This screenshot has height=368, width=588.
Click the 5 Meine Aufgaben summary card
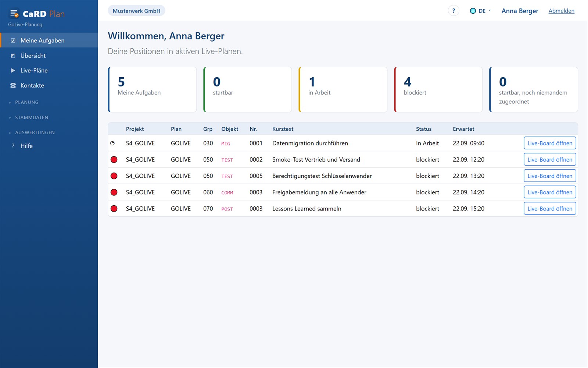click(152, 89)
